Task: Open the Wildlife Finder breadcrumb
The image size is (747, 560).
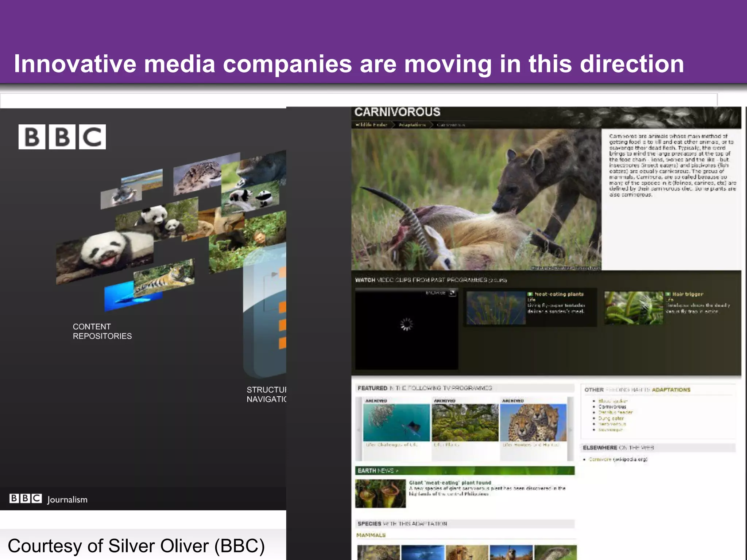Action: [371, 125]
